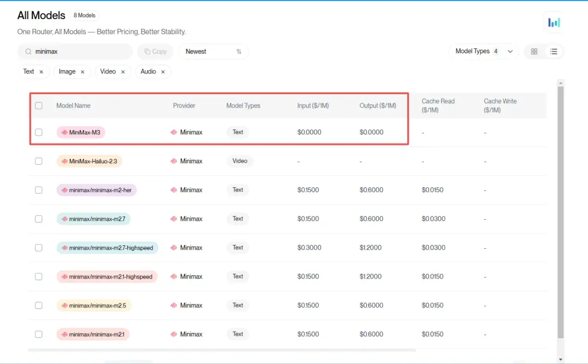Click the search magnifier icon
Image resolution: width=588 pixels, height=364 pixels.
click(28, 52)
